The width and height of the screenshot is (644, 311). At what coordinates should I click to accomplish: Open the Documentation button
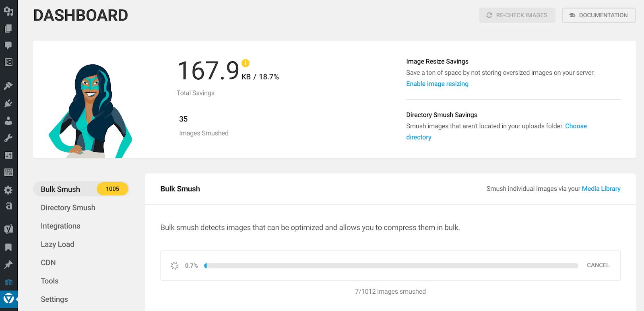tap(599, 15)
